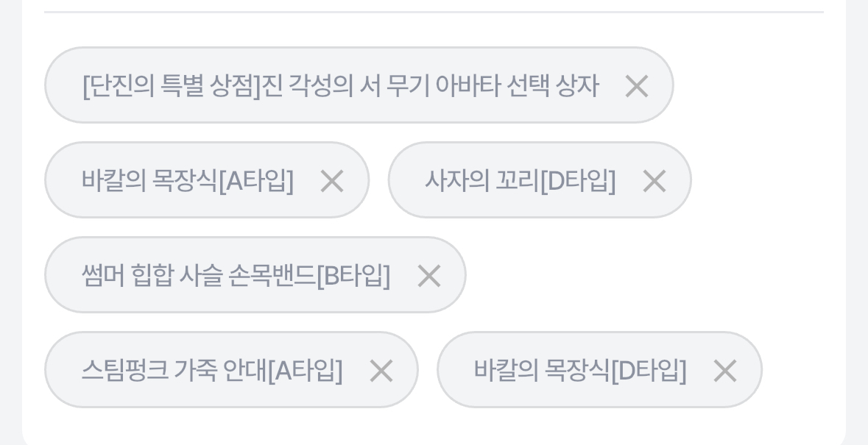Select the 바칼의 목장식[A타입] tag label
Screen dimensions: 868x445
[x=187, y=181]
